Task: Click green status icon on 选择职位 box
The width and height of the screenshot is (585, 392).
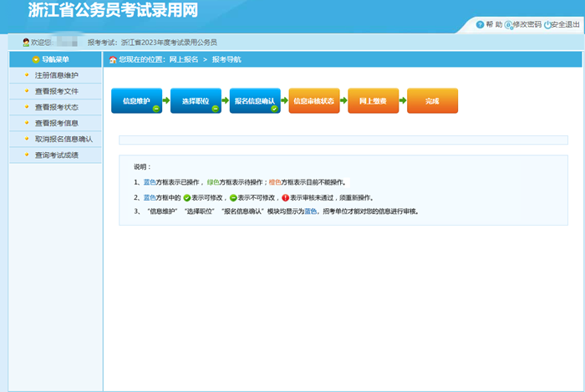Action: tap(215, 109)
